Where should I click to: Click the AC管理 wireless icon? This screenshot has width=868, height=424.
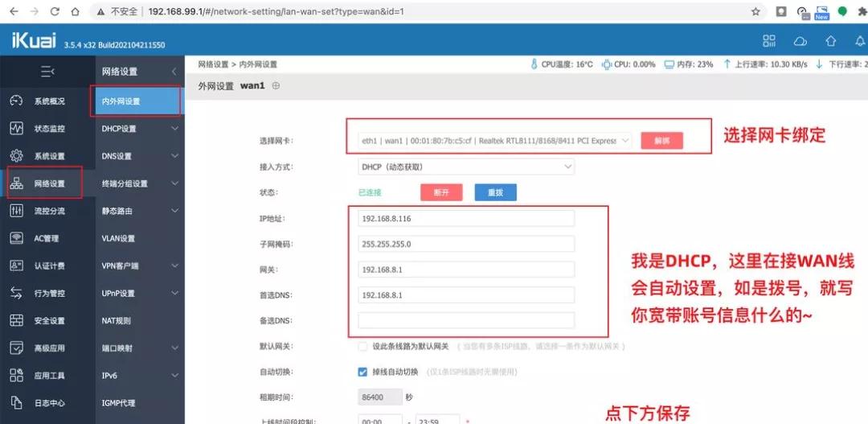pos(17,238)
